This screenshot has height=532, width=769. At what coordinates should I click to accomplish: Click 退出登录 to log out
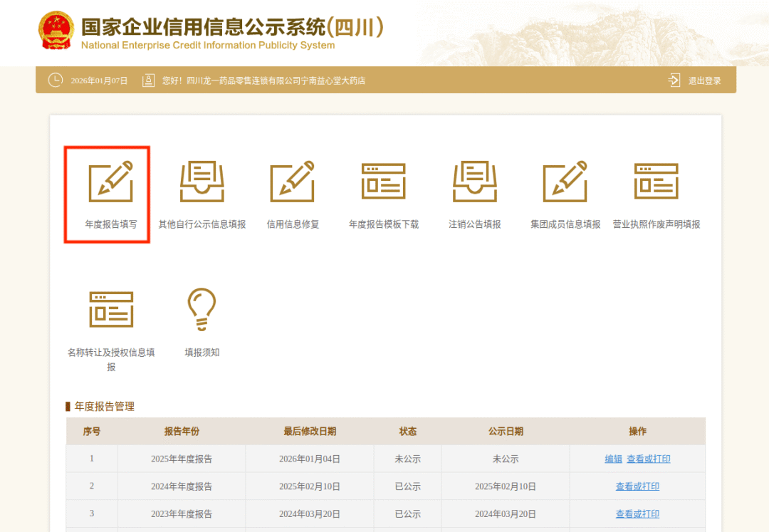point(704,80)
